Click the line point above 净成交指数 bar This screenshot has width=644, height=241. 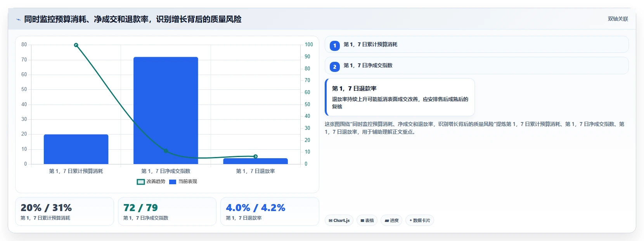(x=166, y=151)
